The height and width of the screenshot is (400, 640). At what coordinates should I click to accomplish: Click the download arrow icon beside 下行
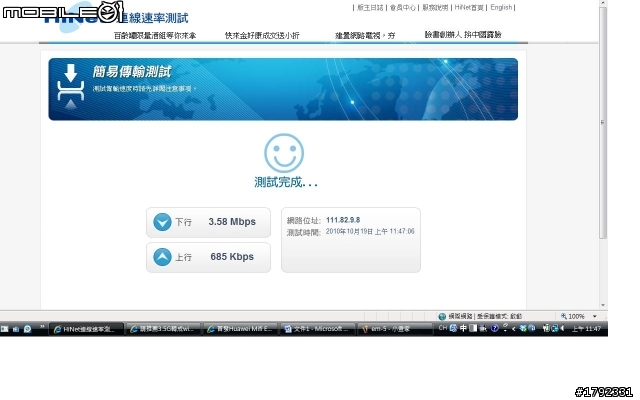click(x=162, y=222)
